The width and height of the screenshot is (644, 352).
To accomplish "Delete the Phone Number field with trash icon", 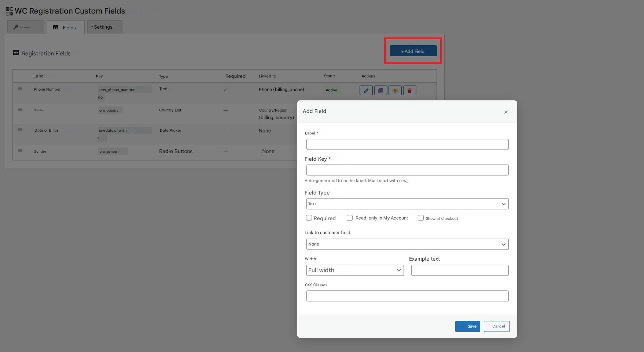I will click(409, 90).
